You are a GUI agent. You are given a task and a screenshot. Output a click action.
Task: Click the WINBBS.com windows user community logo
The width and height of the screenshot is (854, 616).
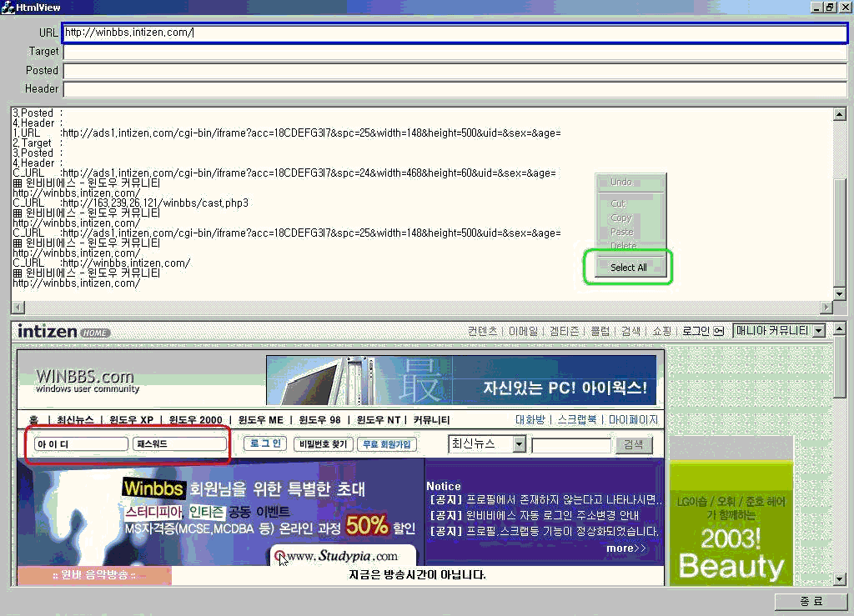[88, 380]
